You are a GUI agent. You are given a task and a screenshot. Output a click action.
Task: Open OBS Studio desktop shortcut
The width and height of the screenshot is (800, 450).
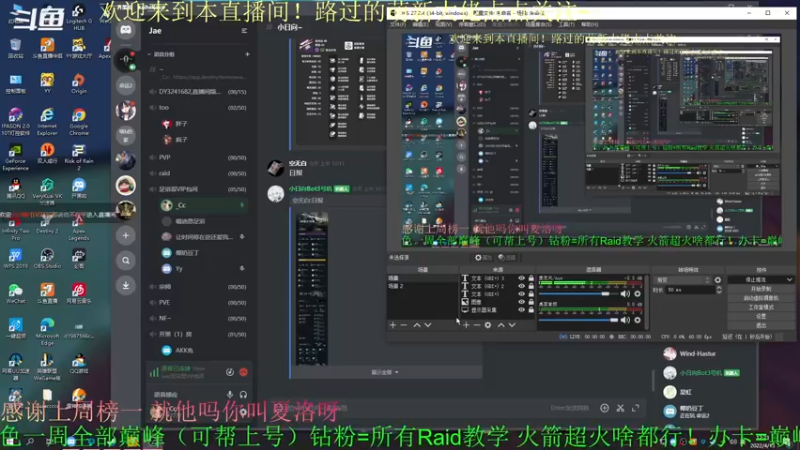(x=47, y=258)
